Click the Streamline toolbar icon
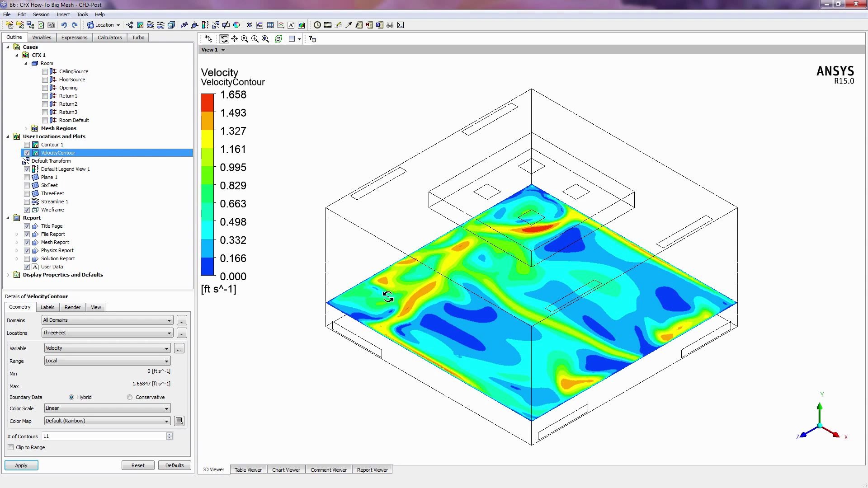This screenshot has height=488, width=868. tap(151, 25)
